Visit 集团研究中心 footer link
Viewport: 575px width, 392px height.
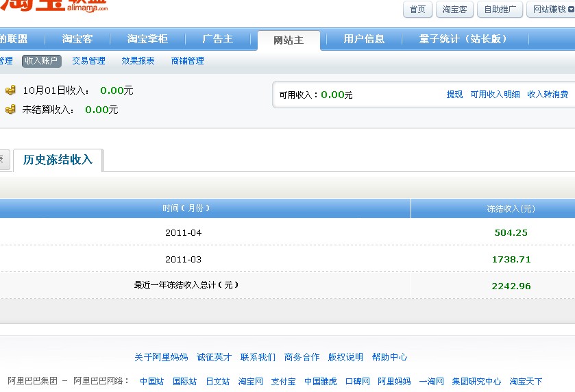click(476, 382)
